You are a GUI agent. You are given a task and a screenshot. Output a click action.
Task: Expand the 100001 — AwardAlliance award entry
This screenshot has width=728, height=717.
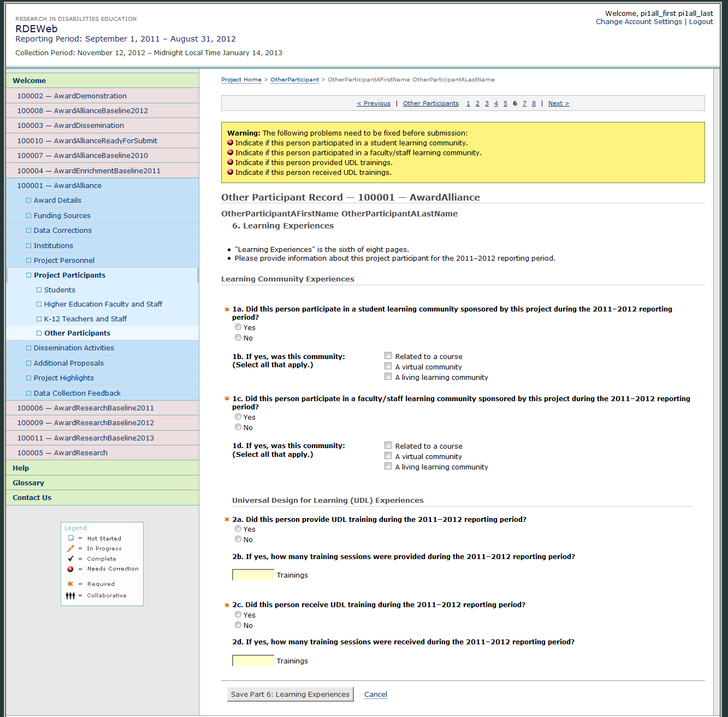click(x=59, y=186)
